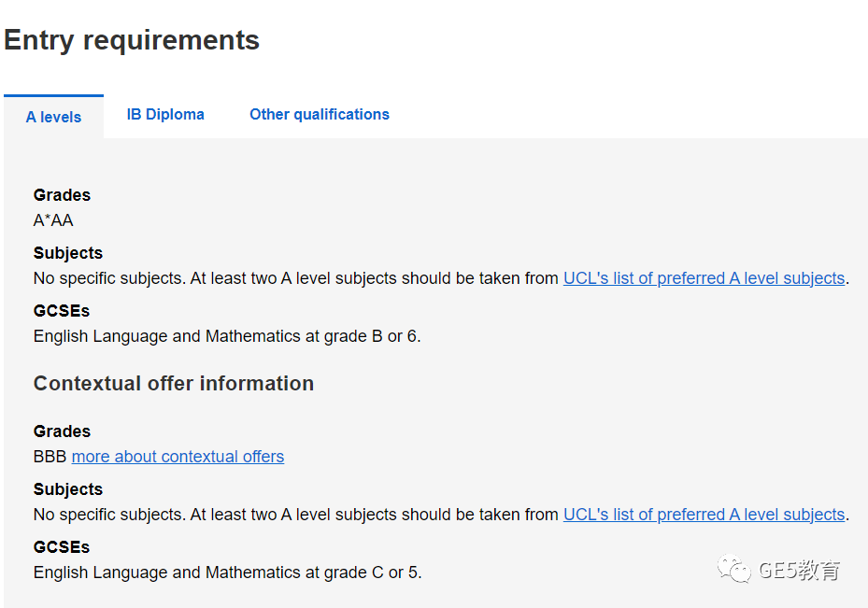868x608 pixels.
Task: Click the first Subjects label below A*AA
Action: (68, 253)
